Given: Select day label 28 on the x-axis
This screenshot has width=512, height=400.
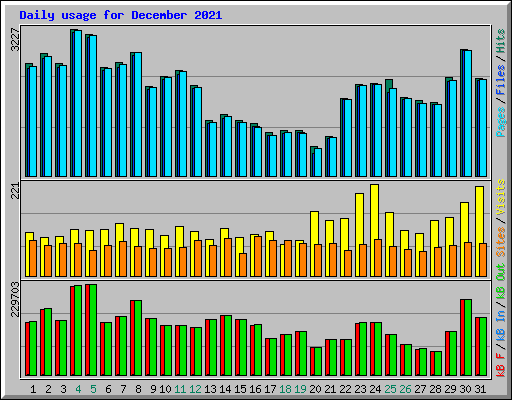Looking at the screenshot, I should pos(435,389).
